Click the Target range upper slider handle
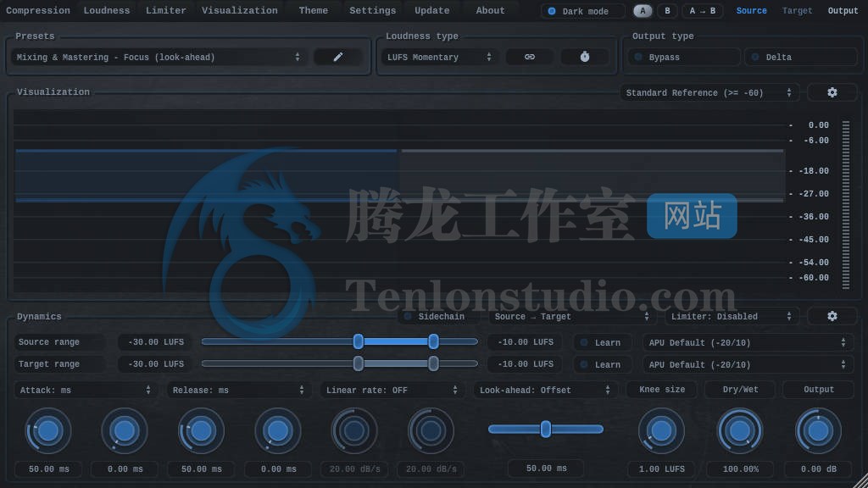This screenshot has height=488, width=868. pos(433,363)
